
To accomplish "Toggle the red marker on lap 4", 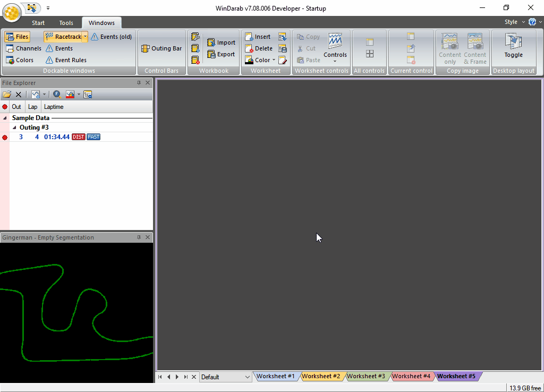I will pos(5,138).
